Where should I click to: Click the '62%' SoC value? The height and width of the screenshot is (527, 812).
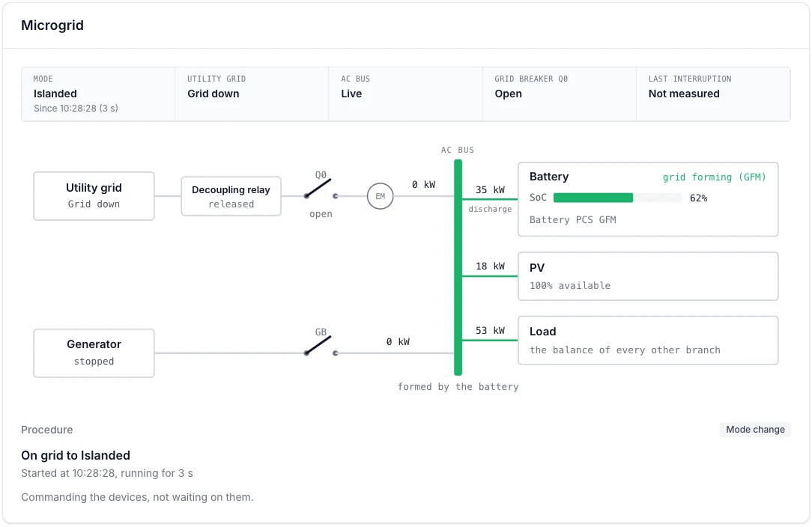(699, 198)
